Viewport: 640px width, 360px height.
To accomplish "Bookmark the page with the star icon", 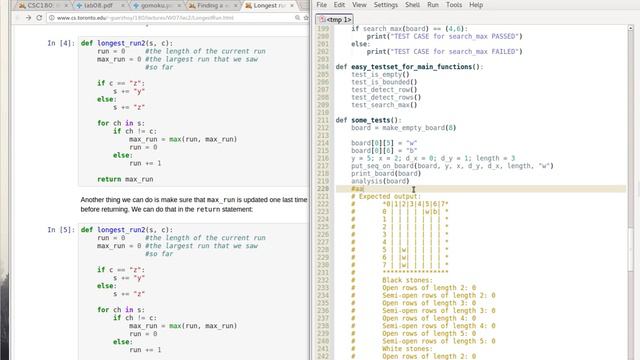I will coord(306,18).
